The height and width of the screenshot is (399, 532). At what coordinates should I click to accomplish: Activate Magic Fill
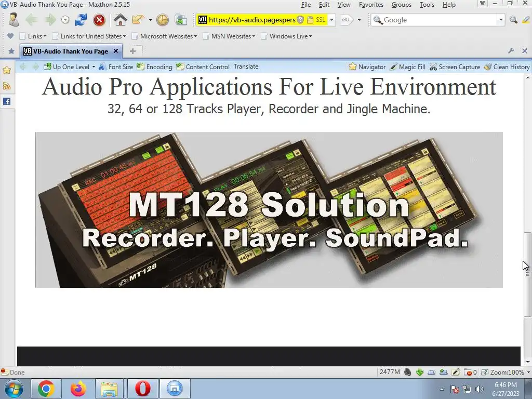click(407, 67)
